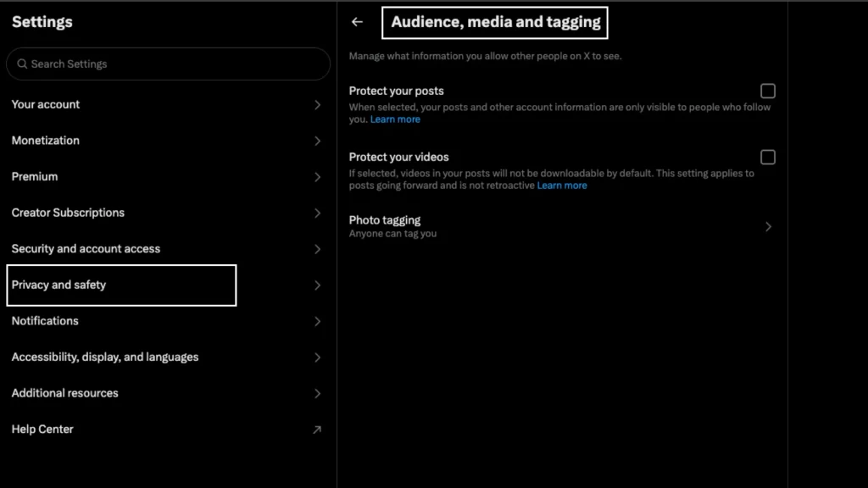Viewport: 868px width, 488px height.
Task: Enable Protect your posts checkbox
Action: (767, 91)
